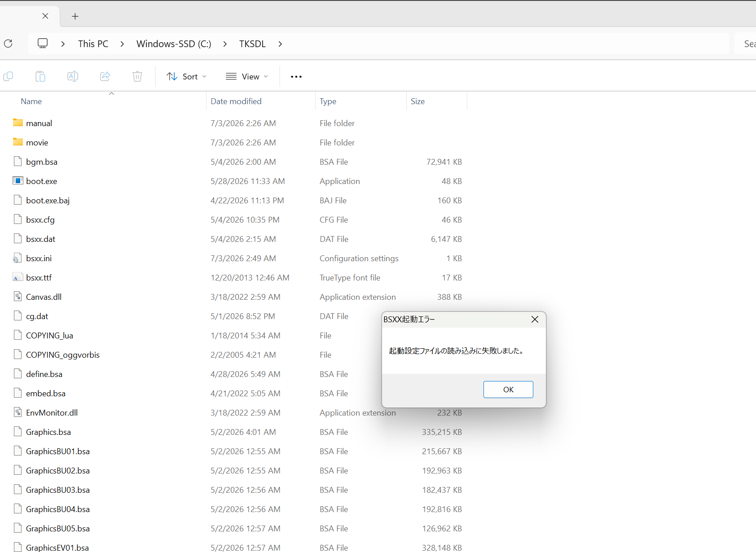Click OK in the BSXX error dialog
This screenshot has height=552, width=756.
coord(508,390)
